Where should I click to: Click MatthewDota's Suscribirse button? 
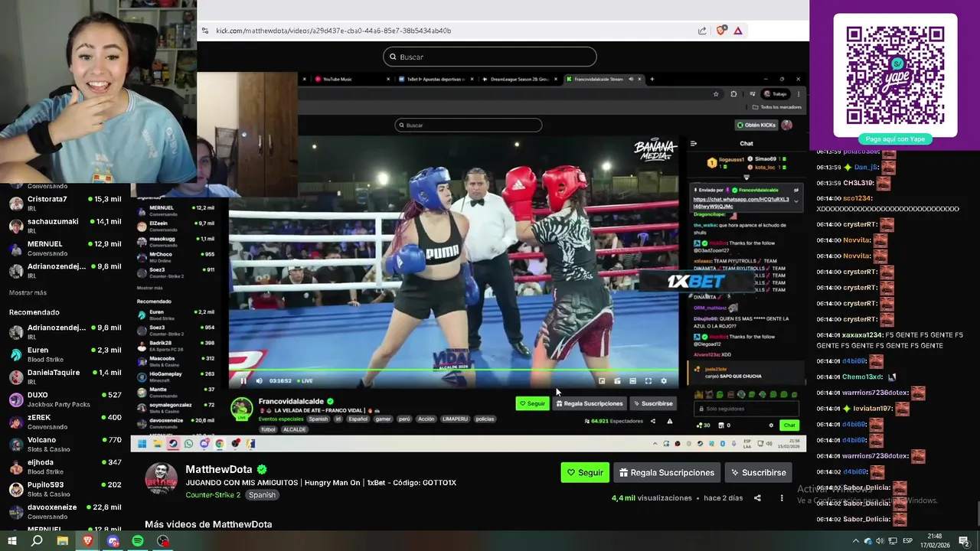(x=758, y=472)
